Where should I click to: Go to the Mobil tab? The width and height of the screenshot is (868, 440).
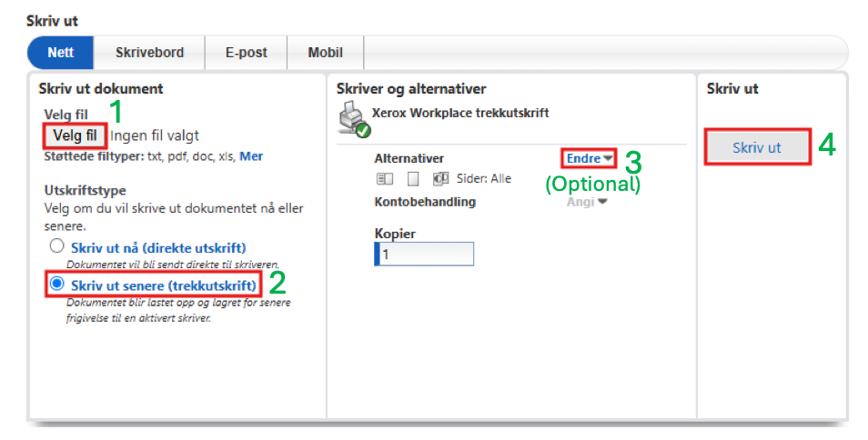coord(326,53)
